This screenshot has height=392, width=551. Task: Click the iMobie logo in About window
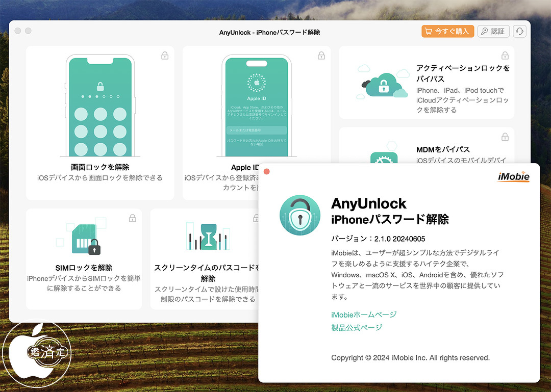click(x=514, y=177)
